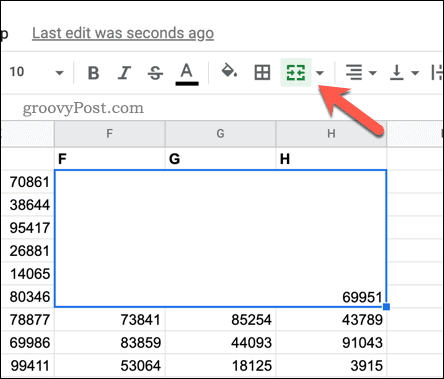Click cell containing 69986
The height and width of the screenshot is (379, 444).
pyautogui.click(x=27, y=343)
